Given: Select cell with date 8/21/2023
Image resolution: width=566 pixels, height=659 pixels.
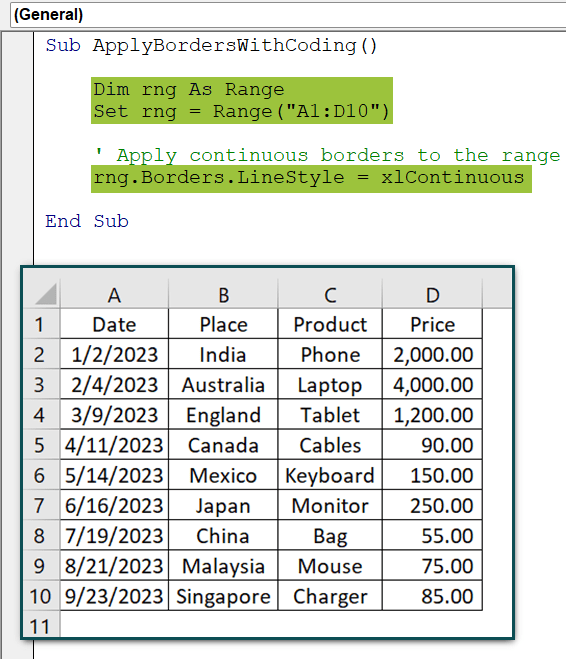Looking at the screenshot, I should (x=114, y=566).
